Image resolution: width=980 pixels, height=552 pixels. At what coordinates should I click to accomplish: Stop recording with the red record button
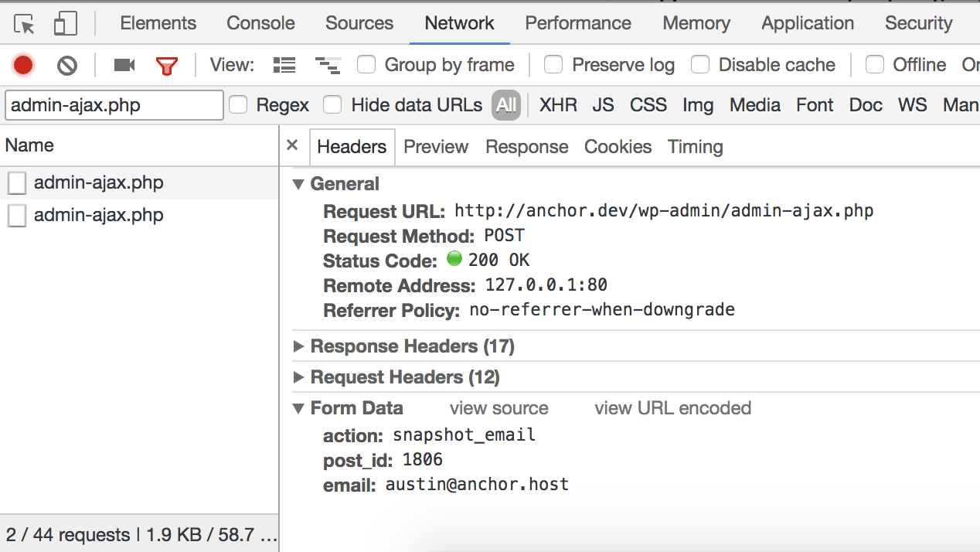point(23,65)
